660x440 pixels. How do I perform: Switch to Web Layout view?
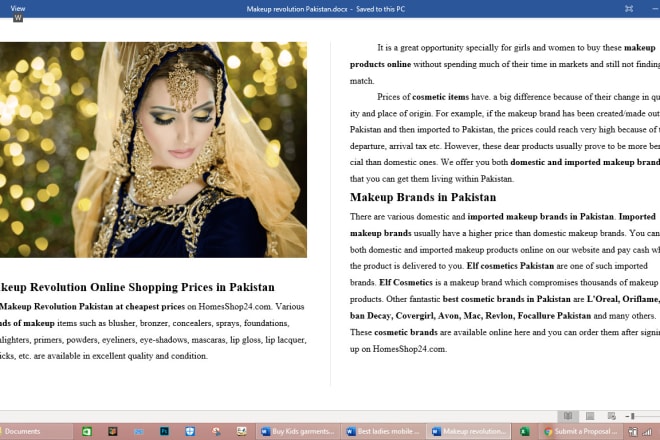click(x=612, y=416)
